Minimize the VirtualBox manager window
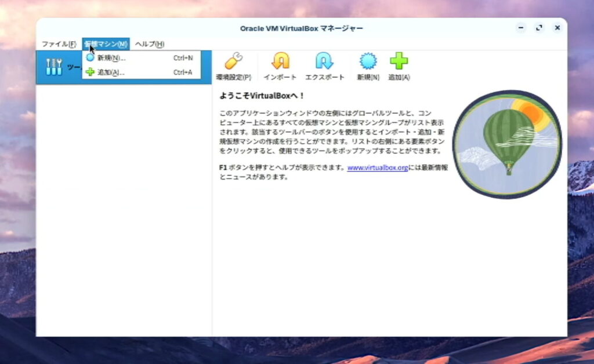Screen dimensions: 594x364 521,28
